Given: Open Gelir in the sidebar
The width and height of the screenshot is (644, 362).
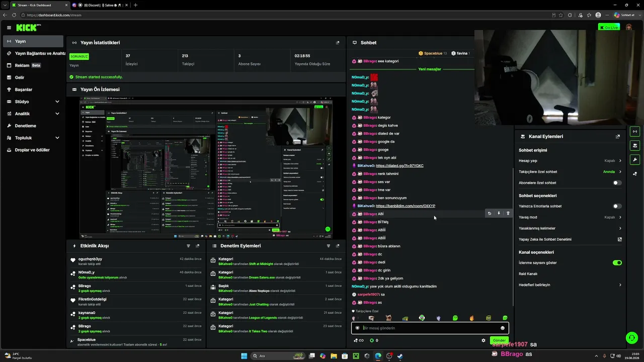Looking at the screenshot, I should [33, 77].
